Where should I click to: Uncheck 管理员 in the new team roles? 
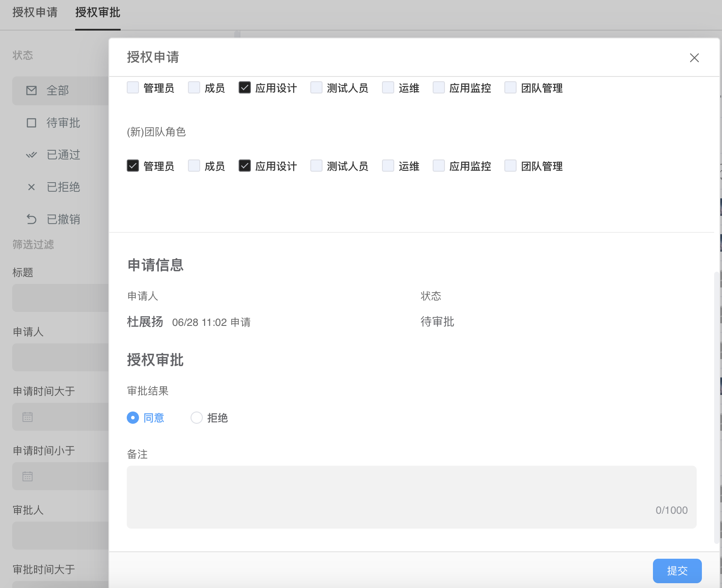pos(133,166)
